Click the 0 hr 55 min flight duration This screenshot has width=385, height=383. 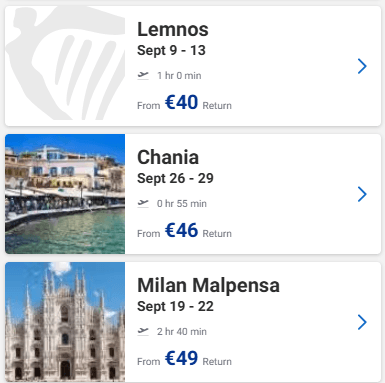182,203
